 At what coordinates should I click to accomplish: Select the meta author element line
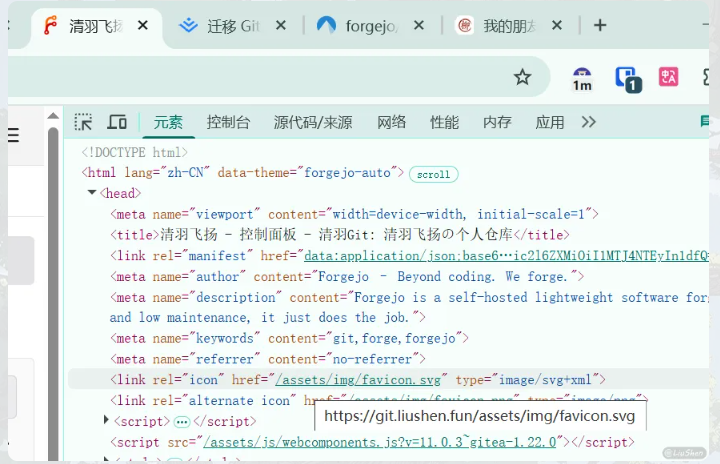point(347,277)
